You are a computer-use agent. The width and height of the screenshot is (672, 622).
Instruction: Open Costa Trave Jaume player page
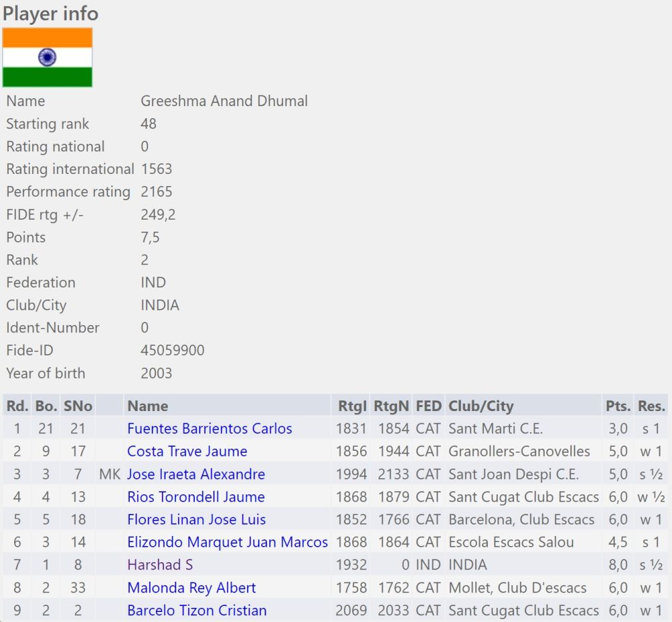click(x=187, y=451)
